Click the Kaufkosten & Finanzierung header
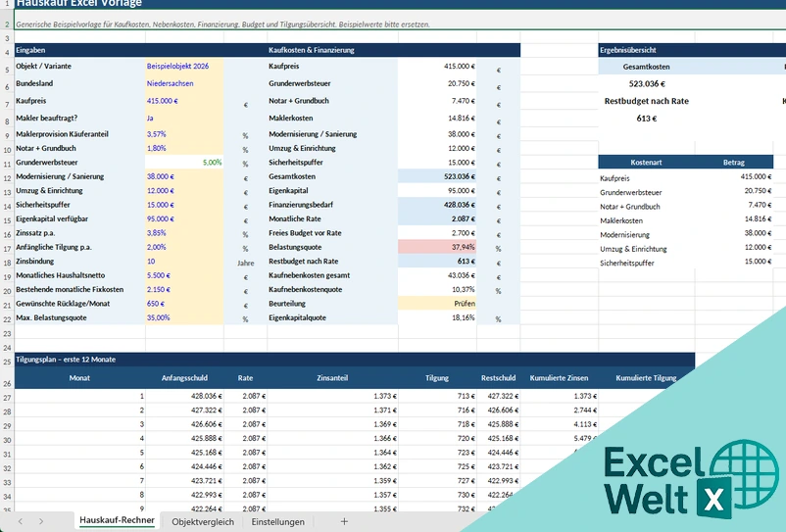 (312, 50)
